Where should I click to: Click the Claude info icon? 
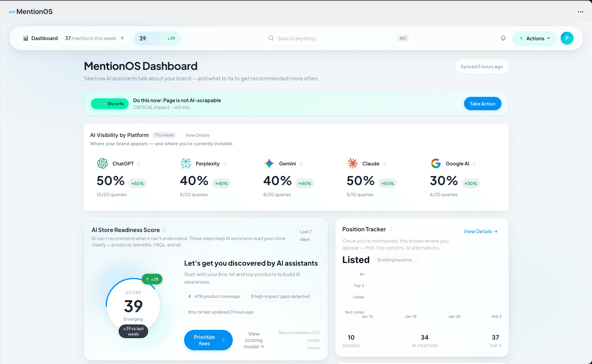tap(384, 164)
